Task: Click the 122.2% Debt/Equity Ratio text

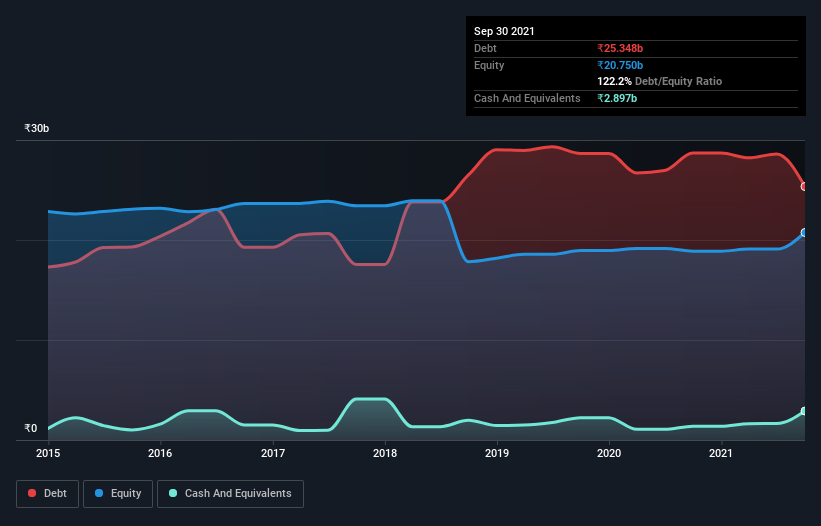Action: click(660, 81)
